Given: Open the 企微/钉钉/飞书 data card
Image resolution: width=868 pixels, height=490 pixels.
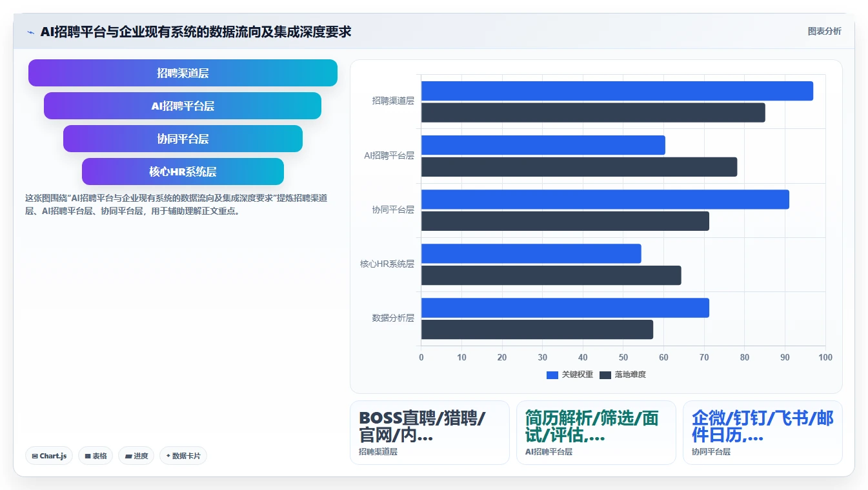Looking at the screenshot, I should tap(763, 433).
